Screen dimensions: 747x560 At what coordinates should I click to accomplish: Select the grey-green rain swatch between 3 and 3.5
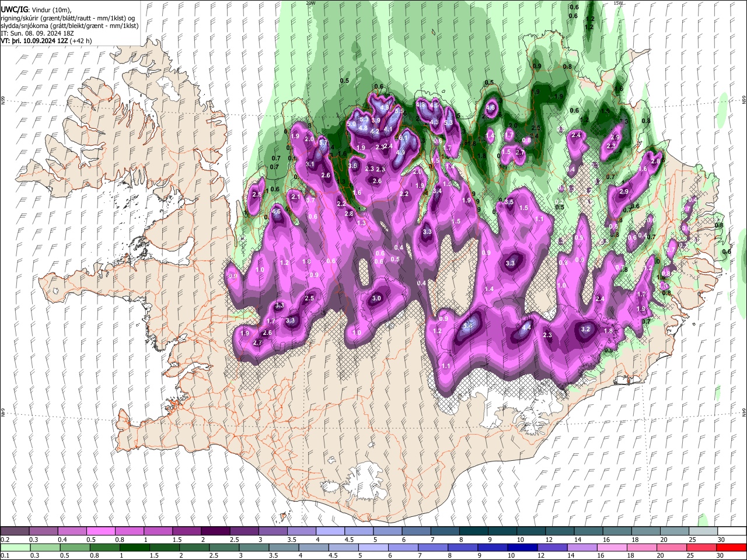[x=253, y=547]
